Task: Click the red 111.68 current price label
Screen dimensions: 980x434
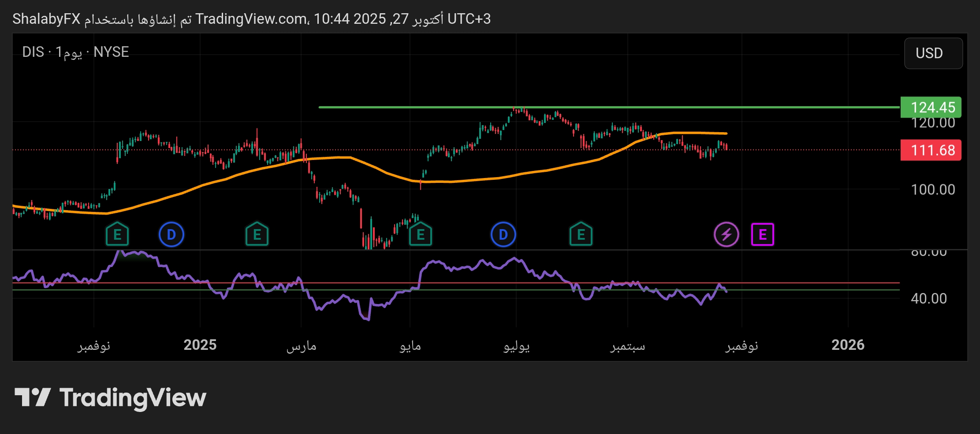Action: click(931, 150)
